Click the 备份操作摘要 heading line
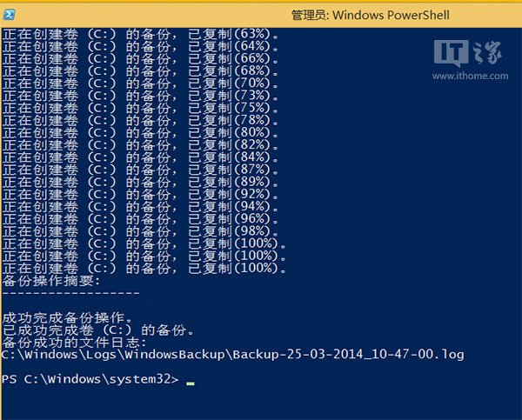Screen dimensions: 522x420 [x=52, y=281]
